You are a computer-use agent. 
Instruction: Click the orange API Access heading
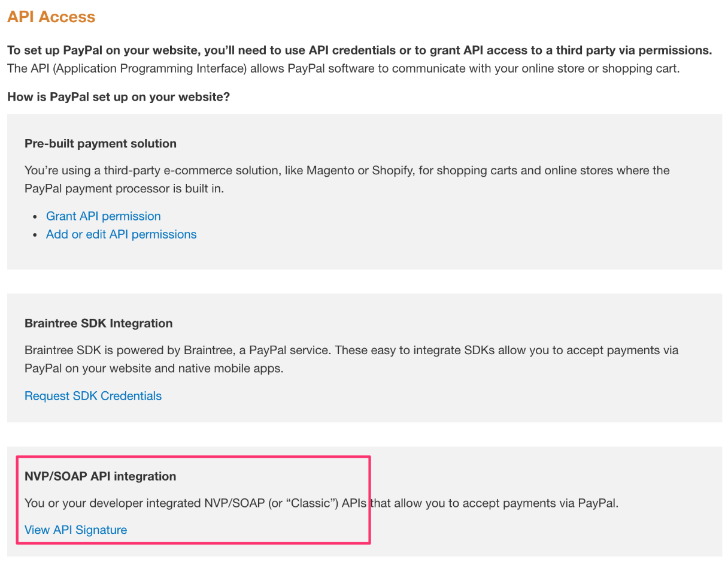[51, 17]
